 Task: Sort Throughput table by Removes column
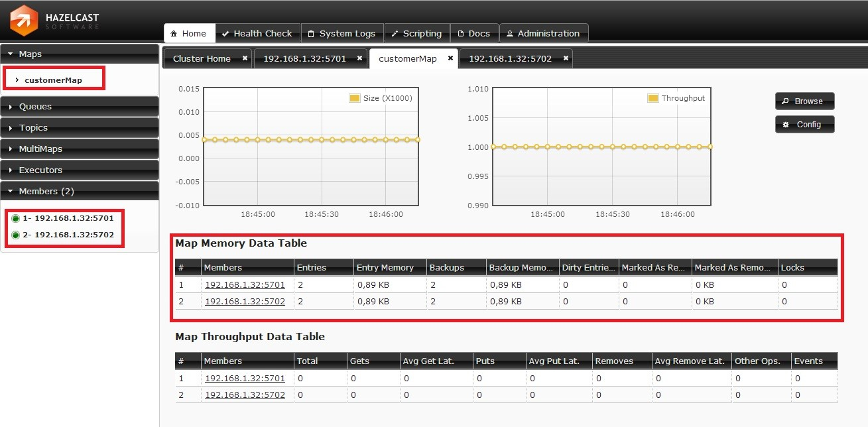622,361
